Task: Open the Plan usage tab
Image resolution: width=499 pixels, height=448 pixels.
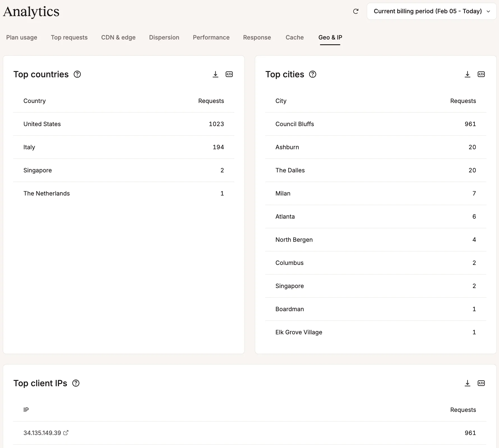Action: pyautogui.click(x=21, y=37)
